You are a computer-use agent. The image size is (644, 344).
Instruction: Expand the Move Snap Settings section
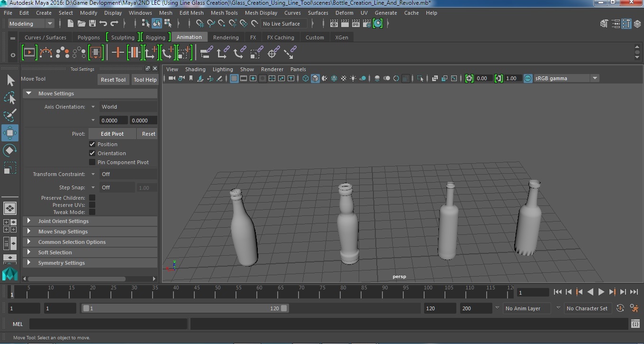click(90, 232)
